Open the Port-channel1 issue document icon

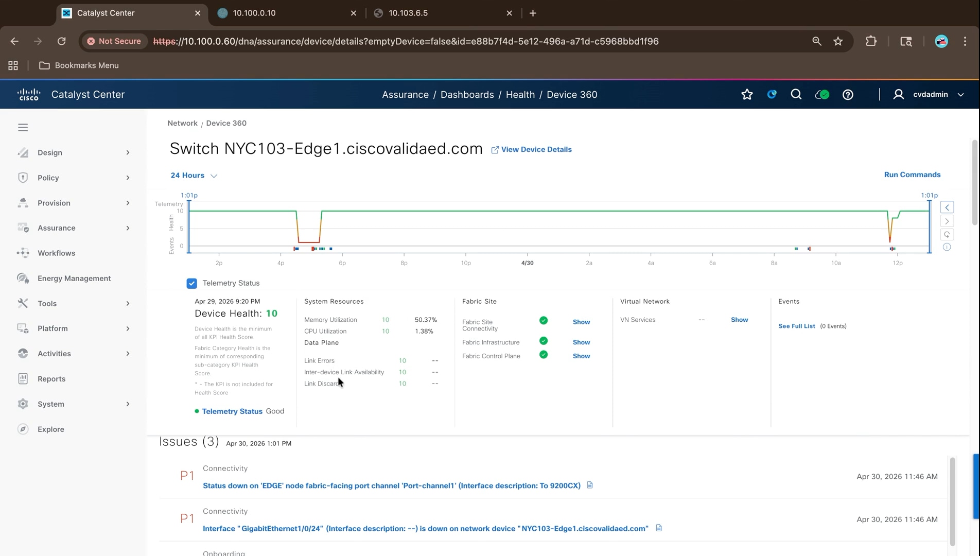(x=590, y=485)
